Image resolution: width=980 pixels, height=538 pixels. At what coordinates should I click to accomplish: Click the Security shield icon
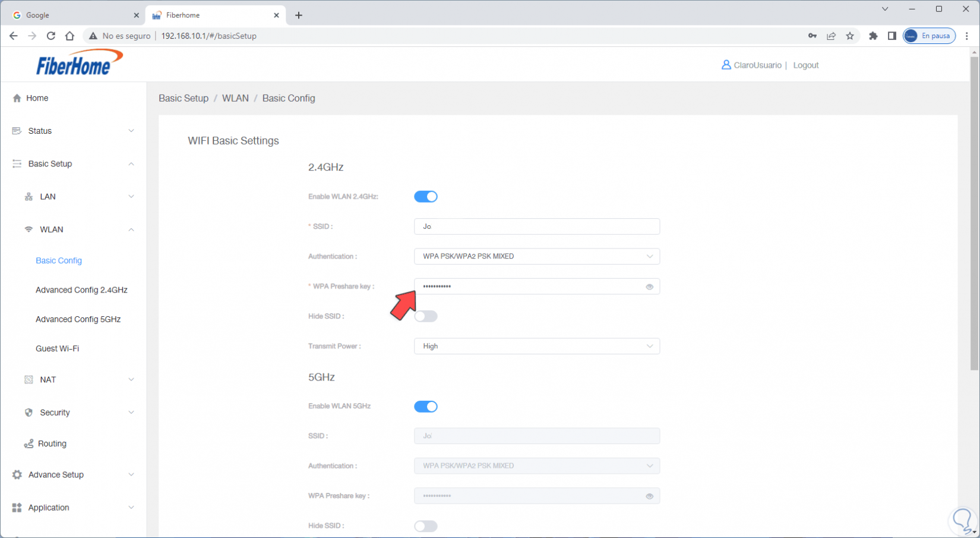(29, 413)
